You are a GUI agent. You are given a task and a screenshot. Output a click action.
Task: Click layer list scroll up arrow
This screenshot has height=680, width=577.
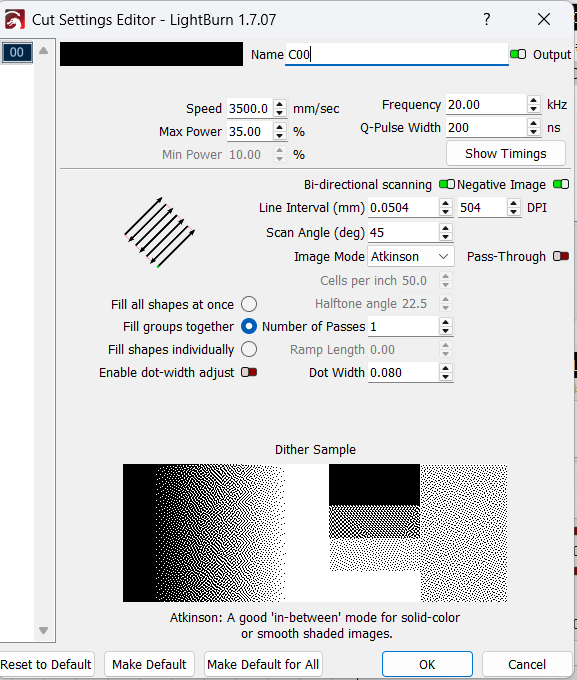pos(43,51)
